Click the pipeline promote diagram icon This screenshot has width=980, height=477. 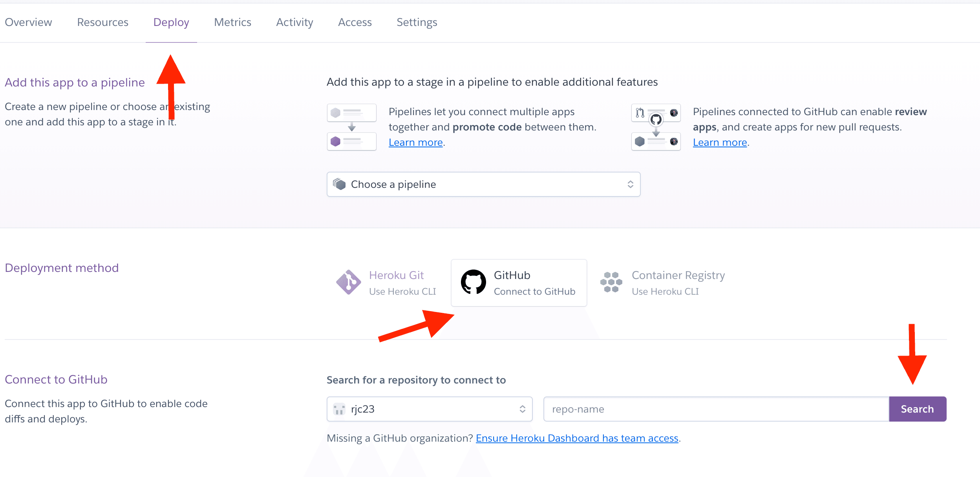tap(351, 127)
